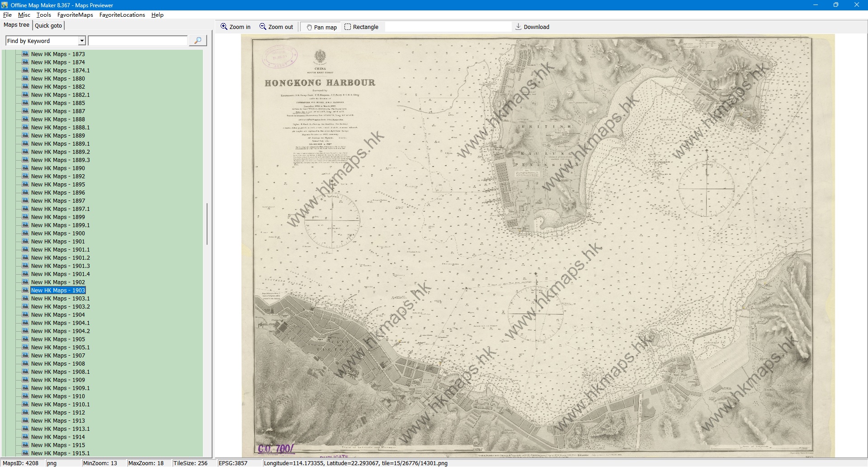Click the maps tree vertical scrollbar
This screenshot has height=467, width=868.
(208, 224)
